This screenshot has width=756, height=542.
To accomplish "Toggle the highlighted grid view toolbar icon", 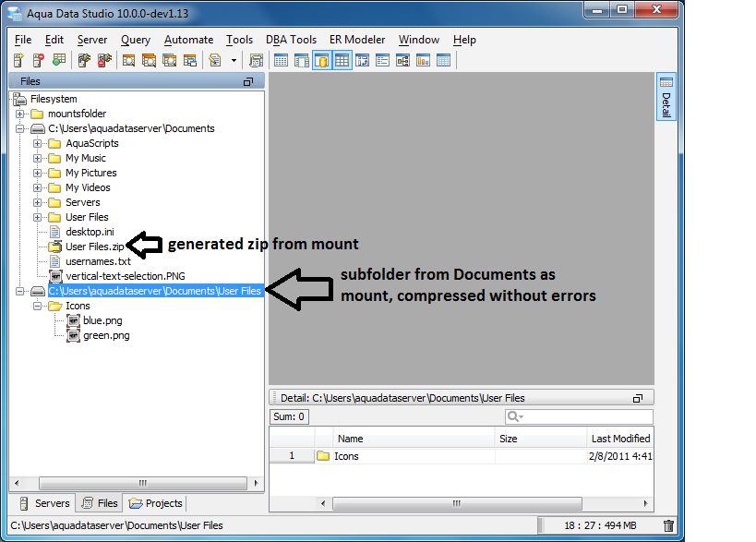I will tap(342, 60).
